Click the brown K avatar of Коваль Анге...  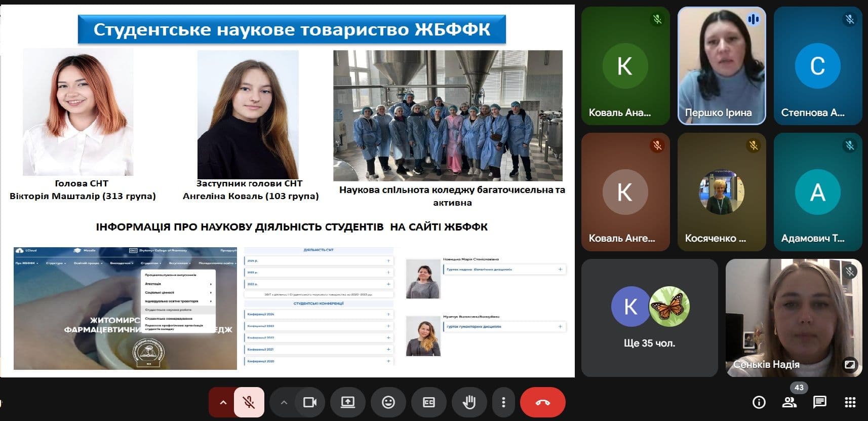pyautogui.click(x=625, y=192)
